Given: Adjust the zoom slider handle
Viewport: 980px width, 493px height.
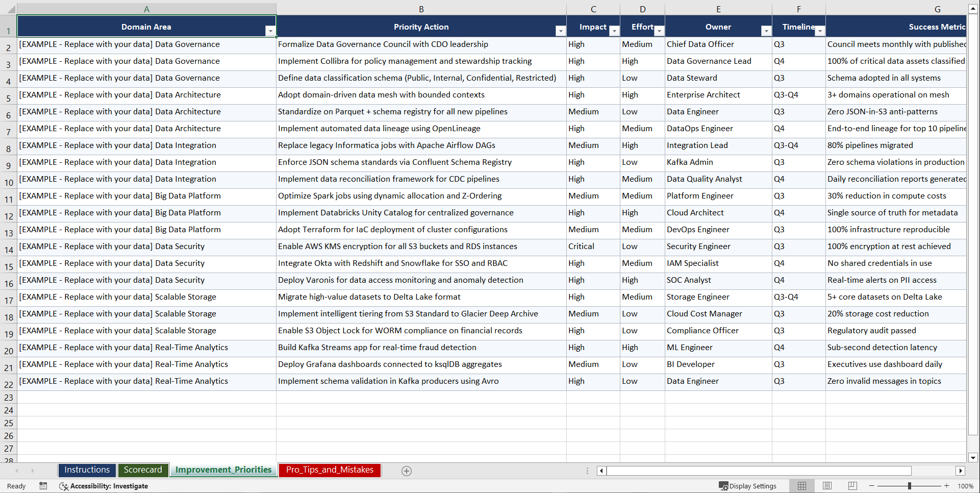Looking at the screenshot, I should tap(910, 486).
